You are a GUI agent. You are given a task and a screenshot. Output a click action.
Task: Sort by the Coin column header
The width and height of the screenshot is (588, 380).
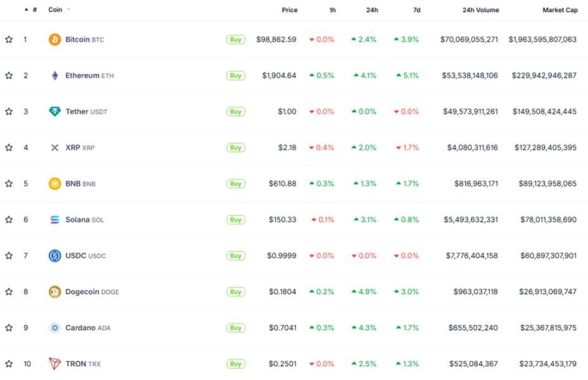(x=55, y=10)
